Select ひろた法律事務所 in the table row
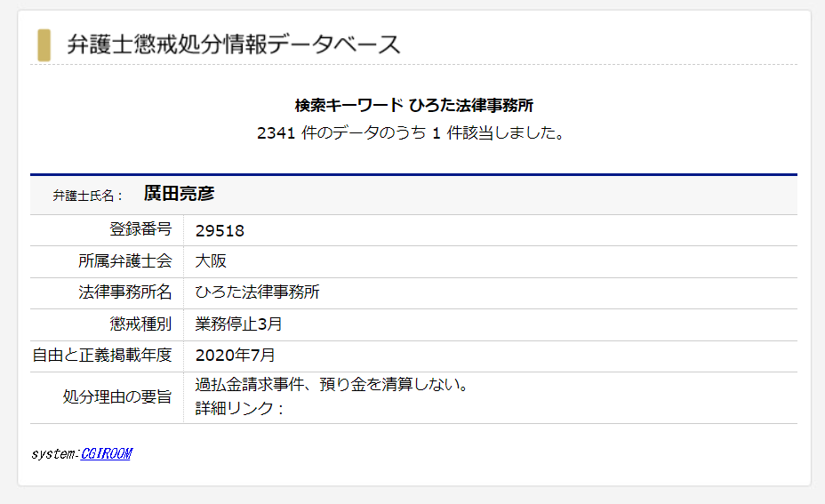This screenshot has width=825, height=504. [257, 292]
